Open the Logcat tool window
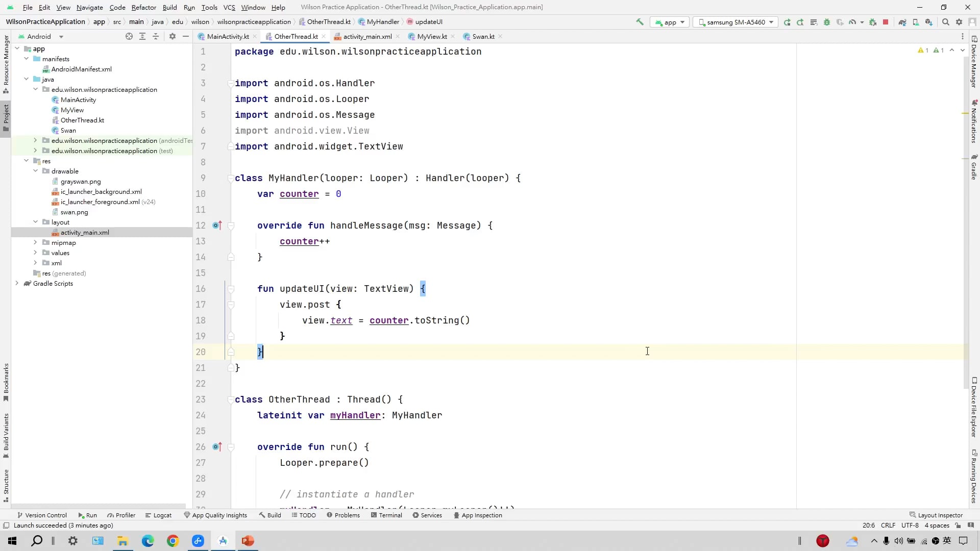The height and width of the screenshot is (551, 980). [x=159, y=515]
